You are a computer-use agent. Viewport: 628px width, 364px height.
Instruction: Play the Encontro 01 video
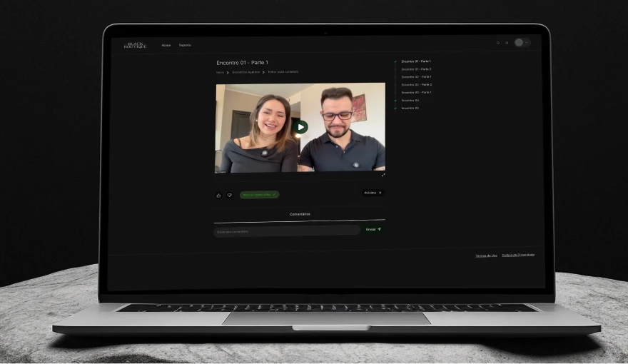(300, 127)
